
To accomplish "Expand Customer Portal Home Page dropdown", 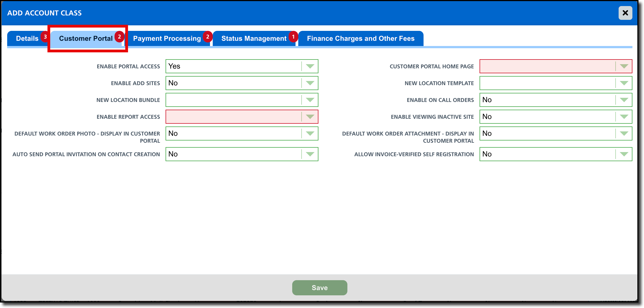I will 624,66.
